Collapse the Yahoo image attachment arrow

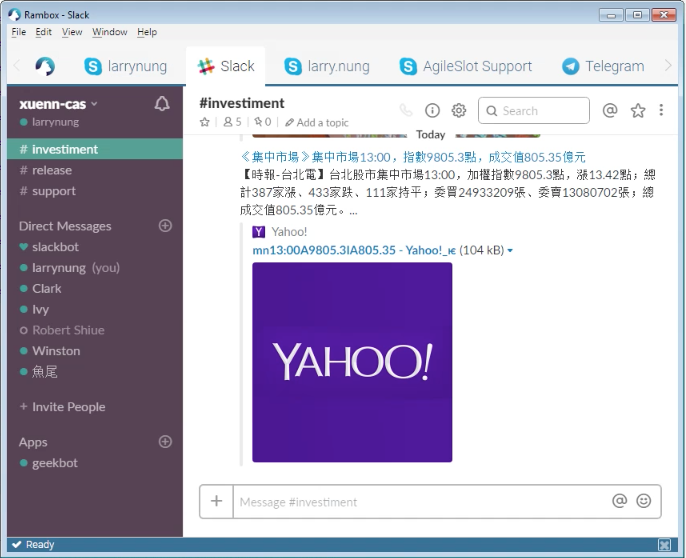pos(510,251)
